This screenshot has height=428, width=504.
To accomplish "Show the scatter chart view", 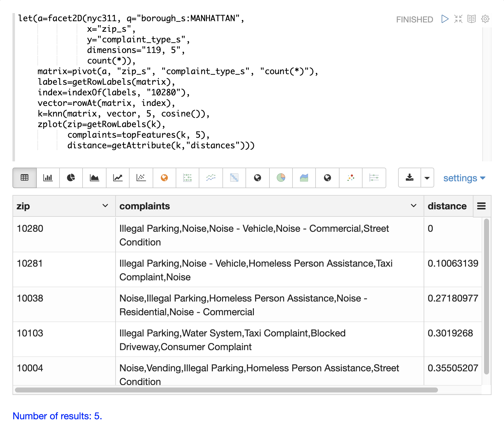I will (141, 178).
